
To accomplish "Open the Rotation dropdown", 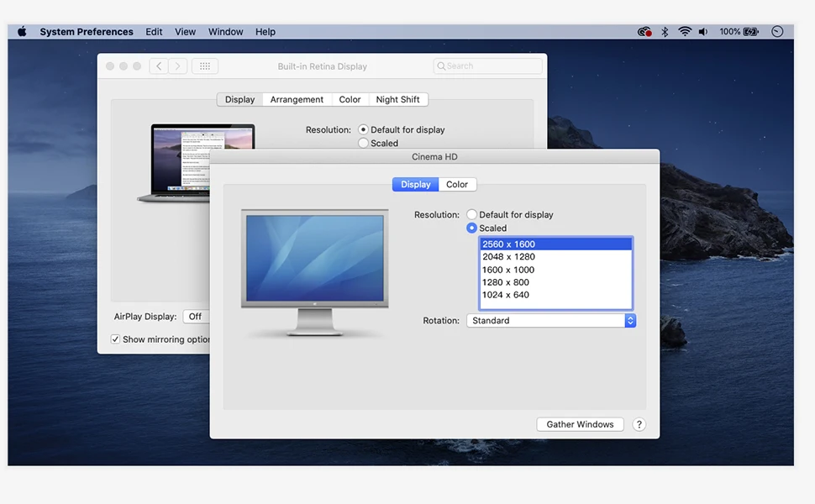I will click(x=551, y=321).
